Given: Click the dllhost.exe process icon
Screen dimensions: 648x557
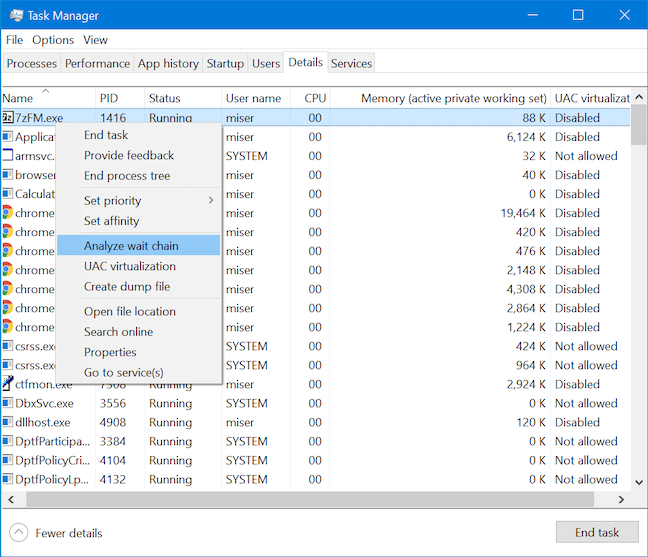Looking at the screenshot, I should point(8,422).
